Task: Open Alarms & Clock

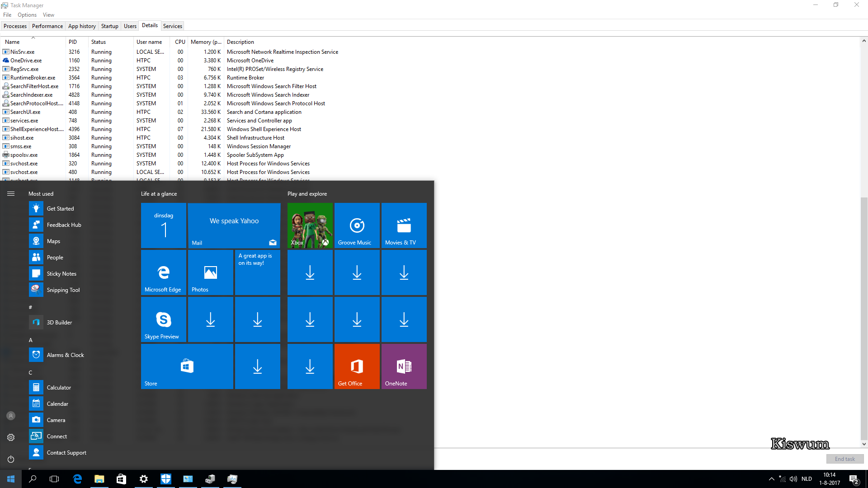Action: [x=36, y=355]
